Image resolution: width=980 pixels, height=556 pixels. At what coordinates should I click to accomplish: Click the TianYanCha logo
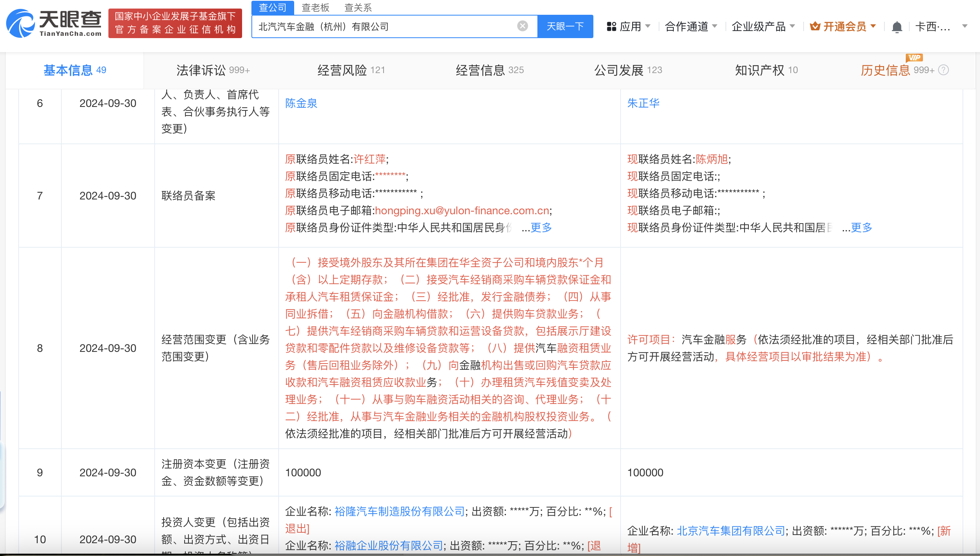click(x=54, y=23)
